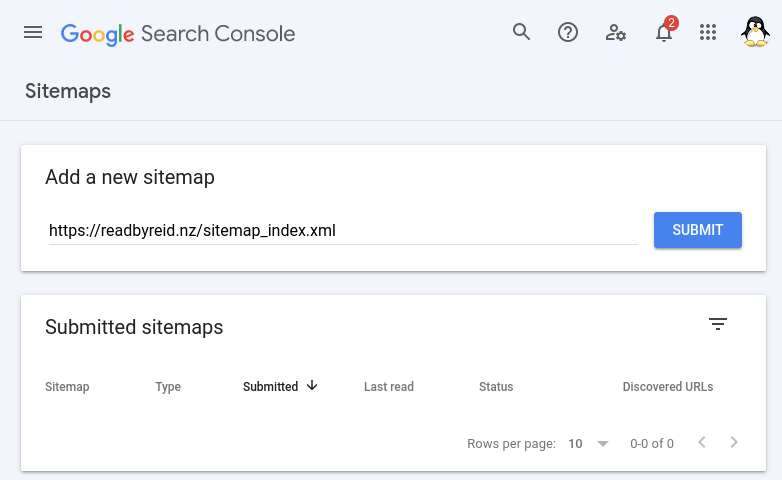Open the filter icon in Submitted sitemaps

(718, 324)
